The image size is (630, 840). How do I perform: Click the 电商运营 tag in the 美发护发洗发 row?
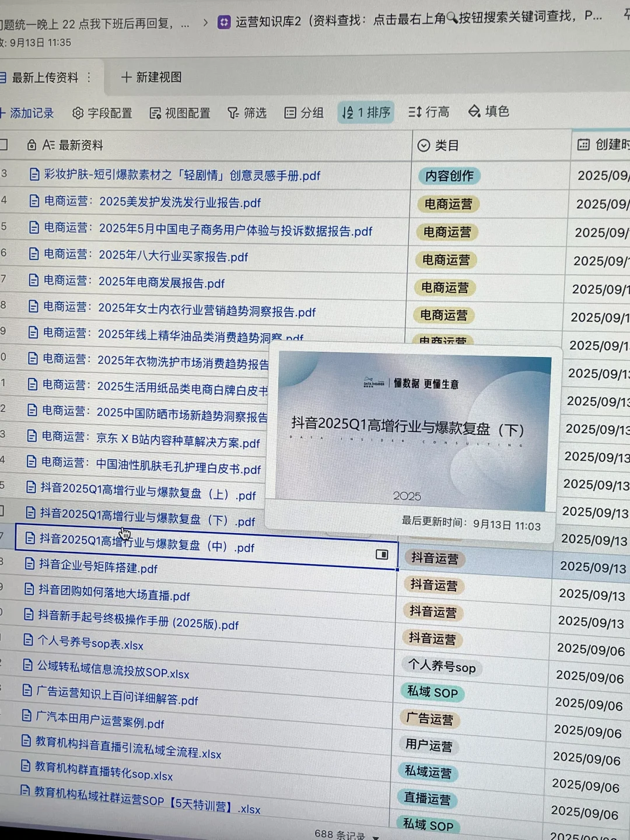(448, 204)
